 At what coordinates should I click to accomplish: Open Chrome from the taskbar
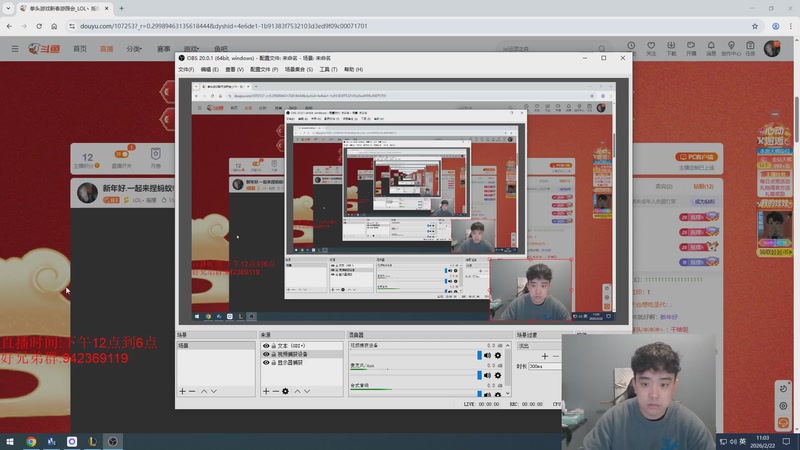(31, 441)
